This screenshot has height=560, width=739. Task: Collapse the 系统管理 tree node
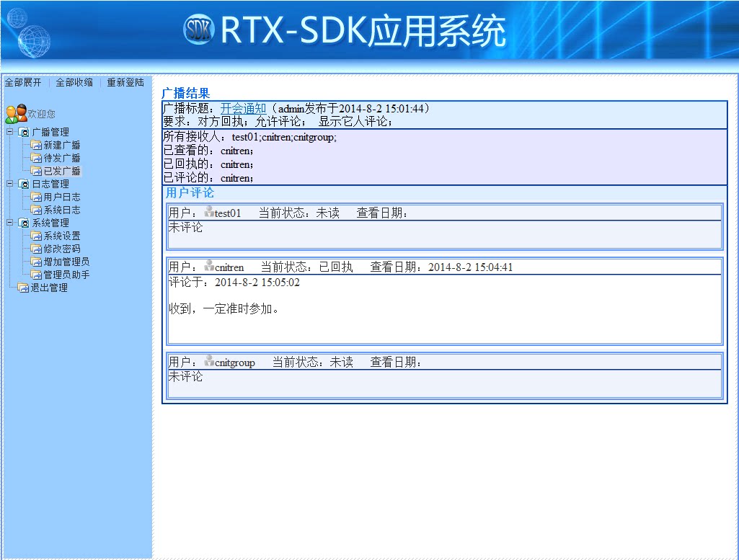click(10, 222)
